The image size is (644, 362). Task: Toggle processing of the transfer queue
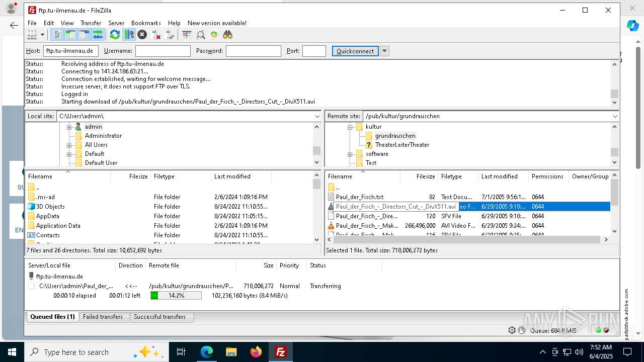pyautogui.click(x=129, y=35)
